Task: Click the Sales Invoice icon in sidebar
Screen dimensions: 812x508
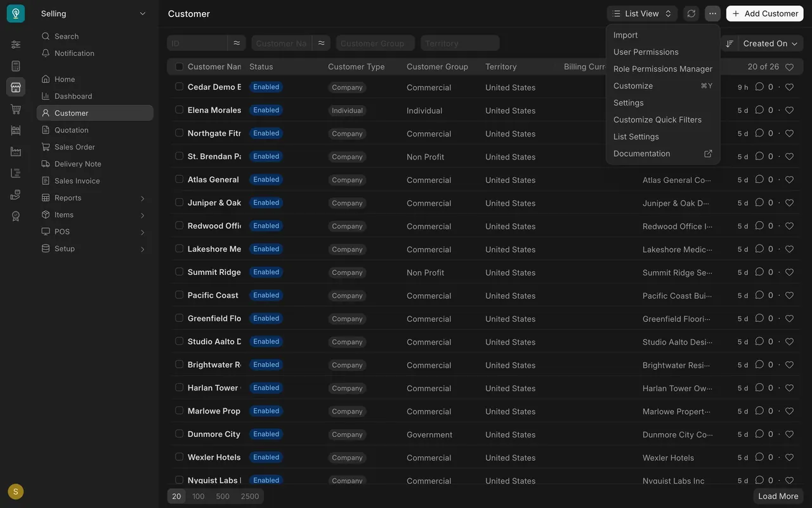Action: coord(46,181)
